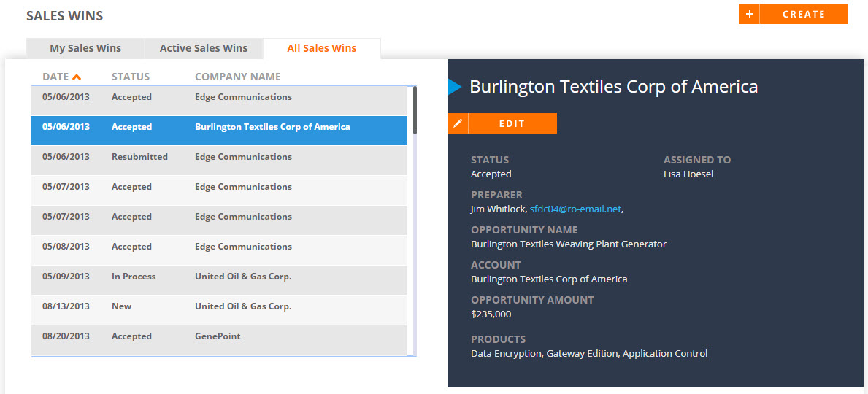The image size is (868, 394).
Task: Click the Burlington Textiles Weaving Plant Generator opportunity
Action: pyautogui.click(x=569, y=244)
